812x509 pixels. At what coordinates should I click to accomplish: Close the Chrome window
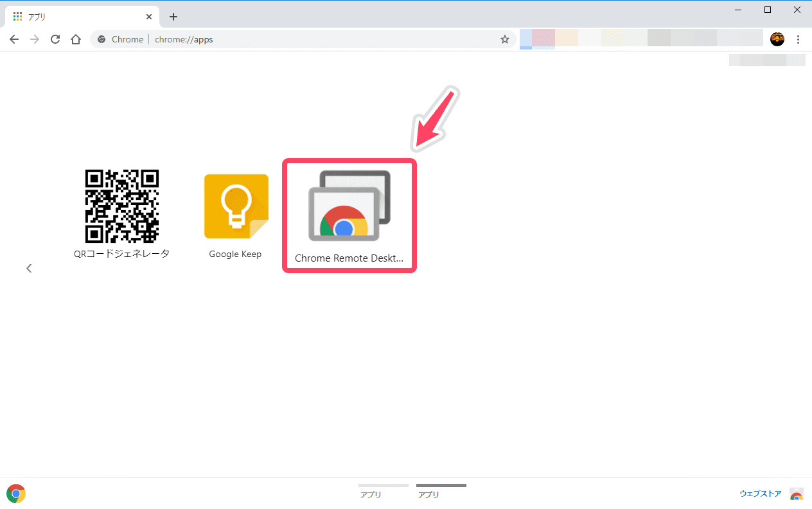pyautogui.click(x=797, y=10)
